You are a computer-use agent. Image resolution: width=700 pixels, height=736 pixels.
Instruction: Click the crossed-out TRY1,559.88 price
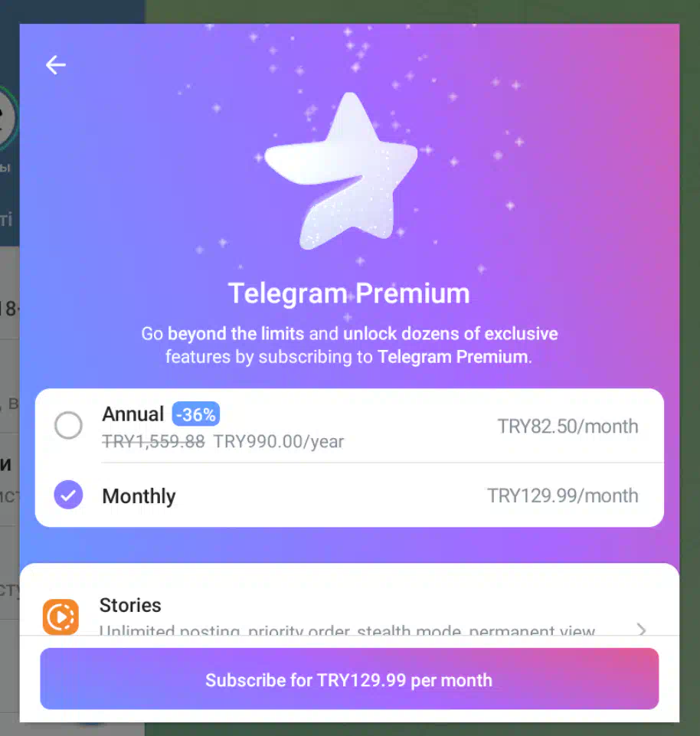[x=153, y=441]
